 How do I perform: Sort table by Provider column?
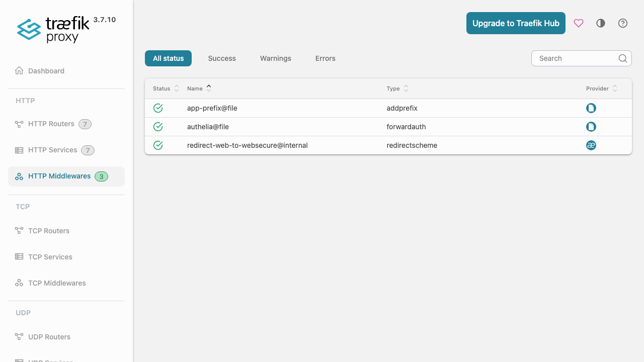coord(602,88)
